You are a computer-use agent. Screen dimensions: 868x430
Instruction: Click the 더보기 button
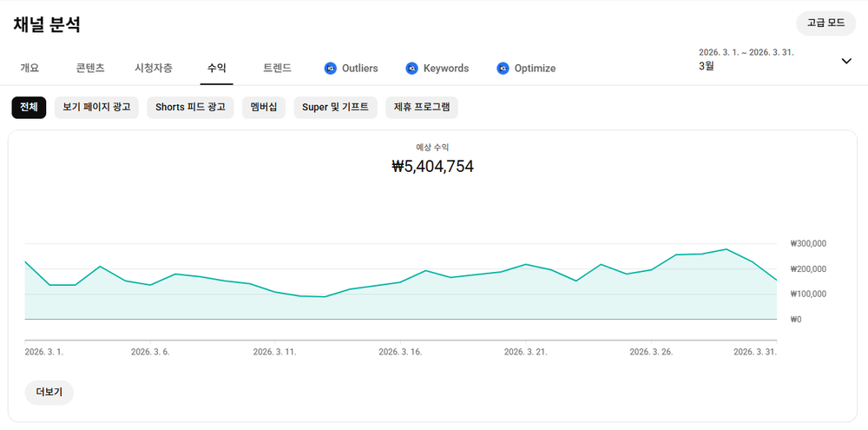click(x=49, y=393)
